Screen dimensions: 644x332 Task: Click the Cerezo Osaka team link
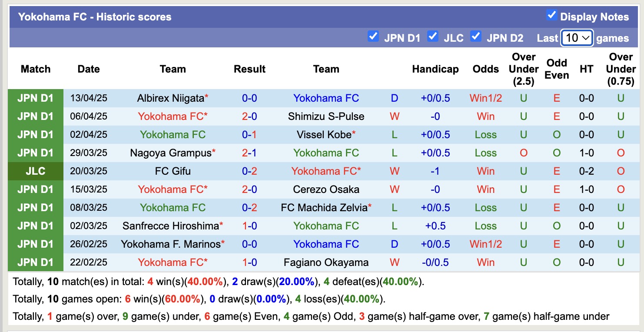point(326,189)
